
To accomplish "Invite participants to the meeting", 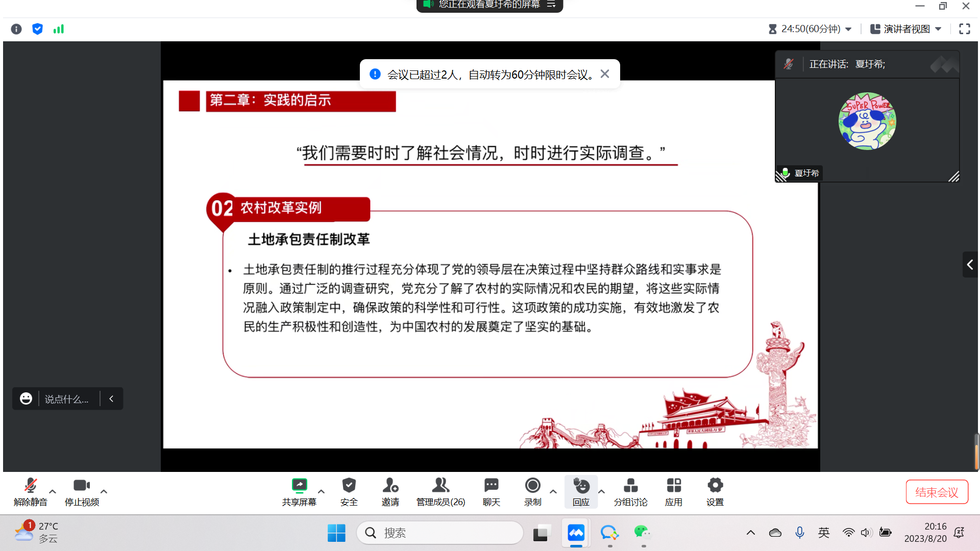I will coord(390,491).
